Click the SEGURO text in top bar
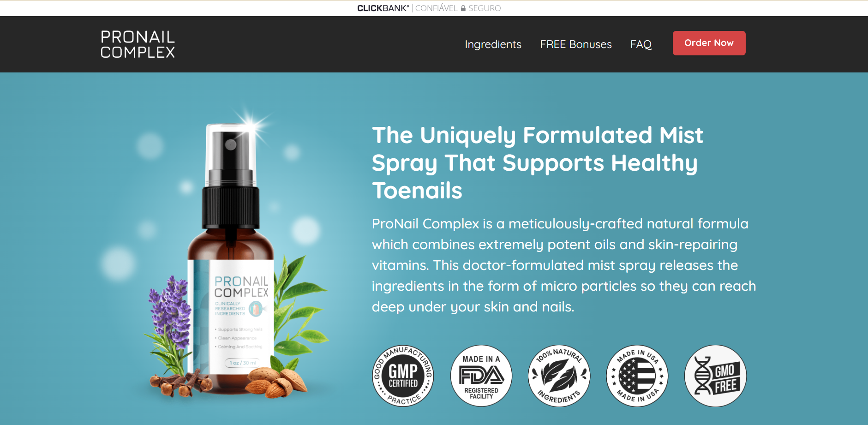868x425 pixels. [485, 8]
